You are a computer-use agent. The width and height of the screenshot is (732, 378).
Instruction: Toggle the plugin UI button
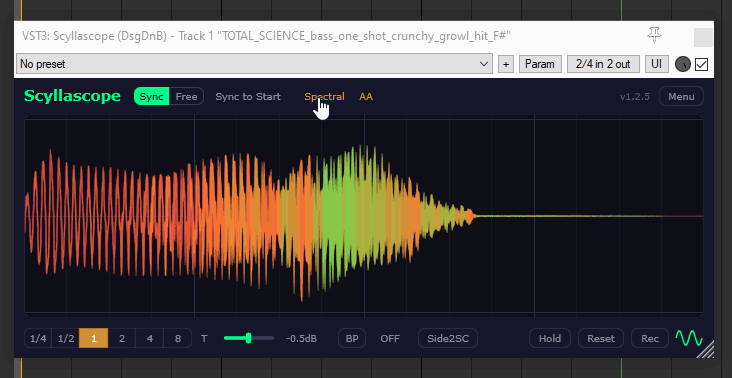[x=656, y=64]
